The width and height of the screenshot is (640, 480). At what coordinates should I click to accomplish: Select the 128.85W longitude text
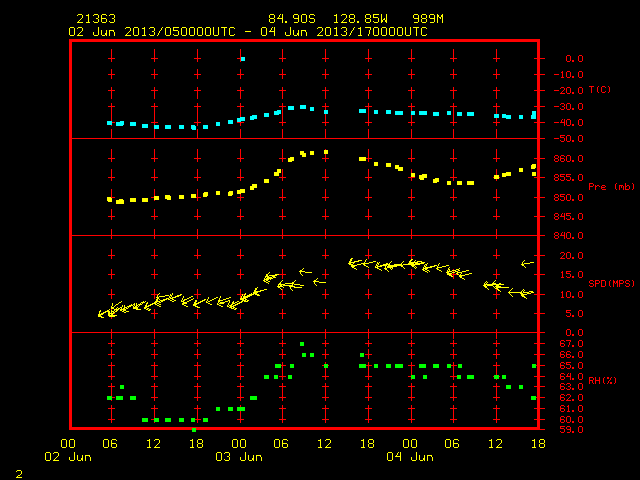coord(360,19)
